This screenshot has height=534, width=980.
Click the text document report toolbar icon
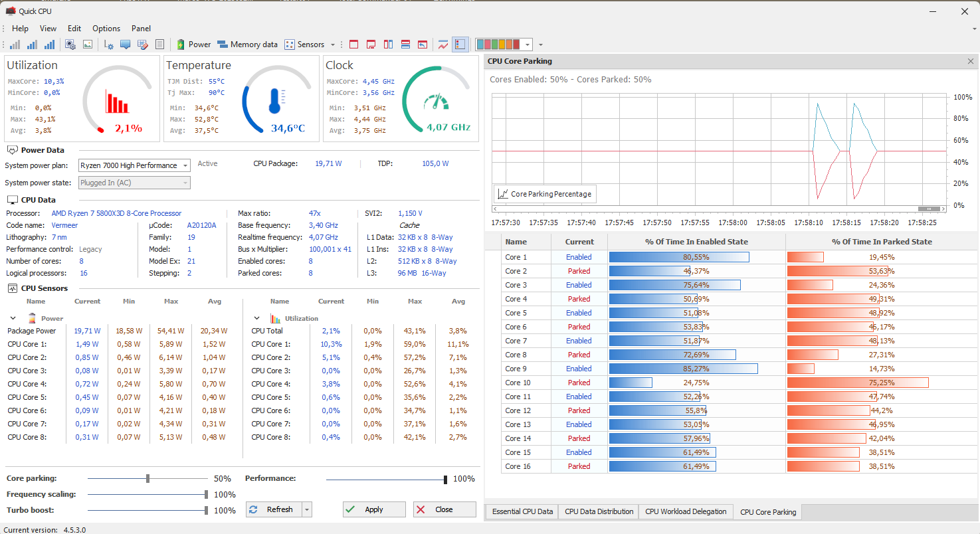coord(159,44)
